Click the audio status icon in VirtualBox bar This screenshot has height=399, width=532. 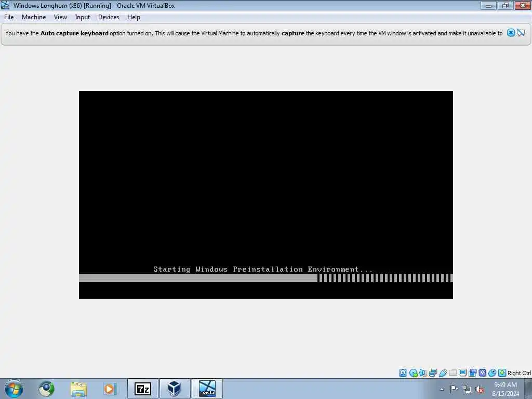[423, 373]
